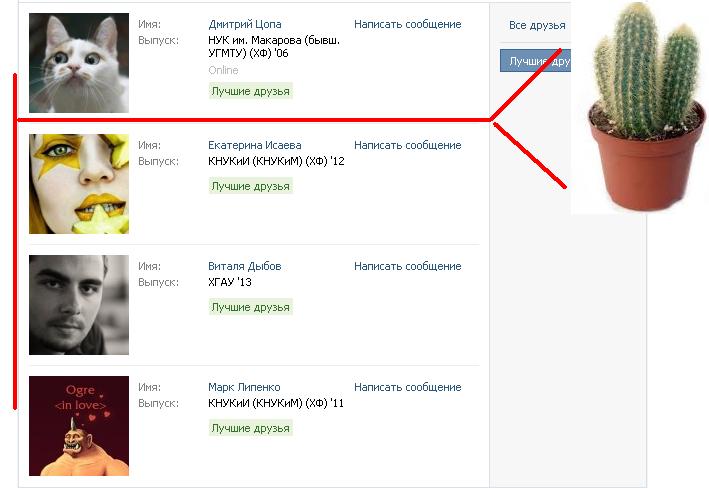The image size is (709, 488).
Task: Click Лучшие друзья tag under Виталя Дыбов
Action: pyautogui.click(x=251, y=307)
